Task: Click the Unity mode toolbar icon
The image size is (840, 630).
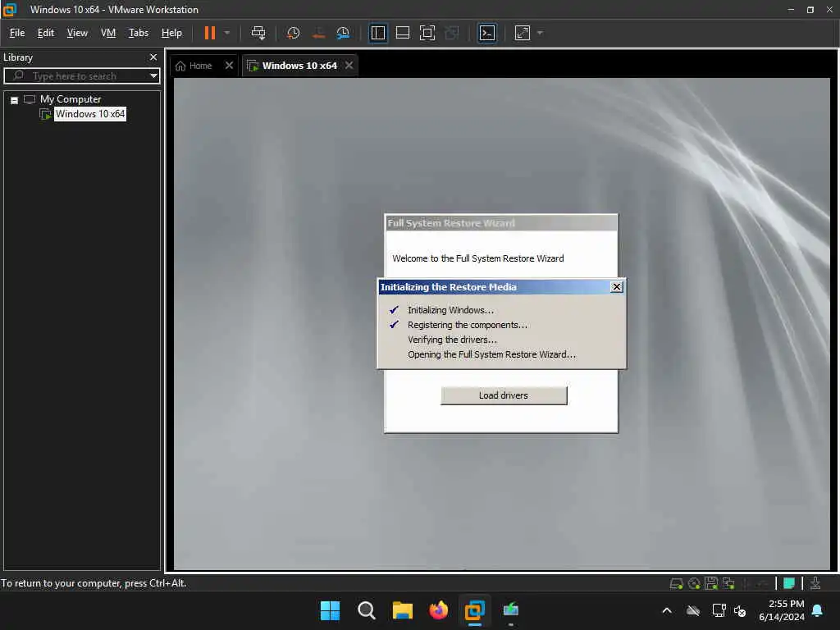Action: point(452,33)
